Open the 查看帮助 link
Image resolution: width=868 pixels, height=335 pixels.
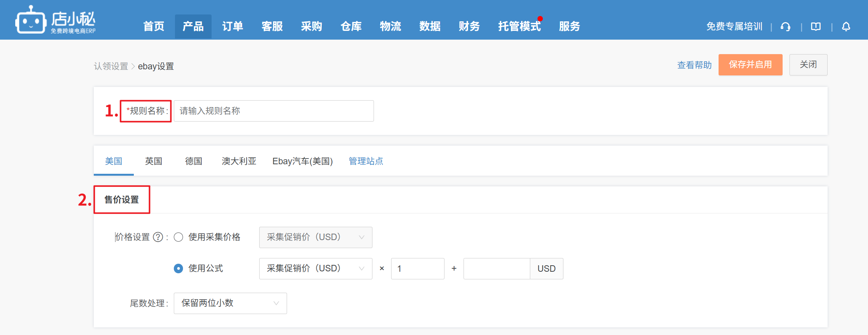coord(694,65)
